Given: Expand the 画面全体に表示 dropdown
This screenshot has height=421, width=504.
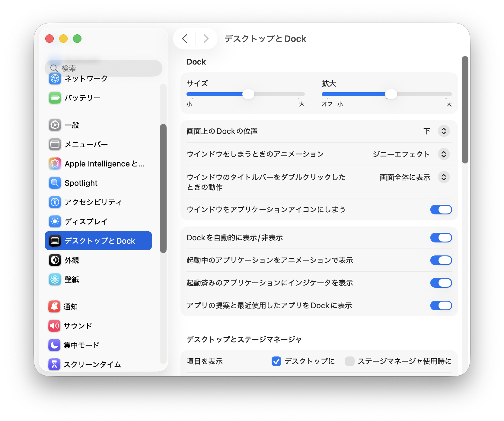Looking at the screenshot, I should click(x=444, y=177).
